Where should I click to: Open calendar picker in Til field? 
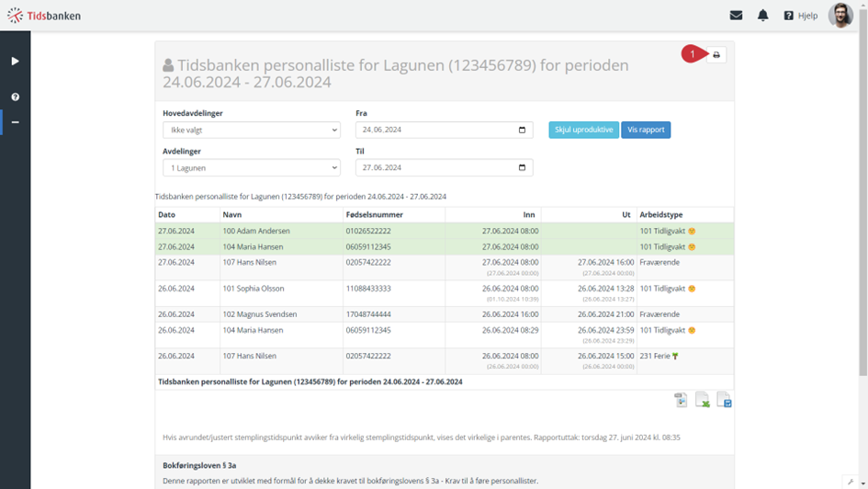522,168
